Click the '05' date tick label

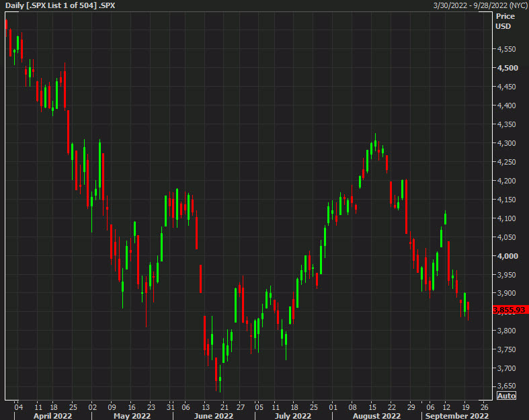coord(259,407)
